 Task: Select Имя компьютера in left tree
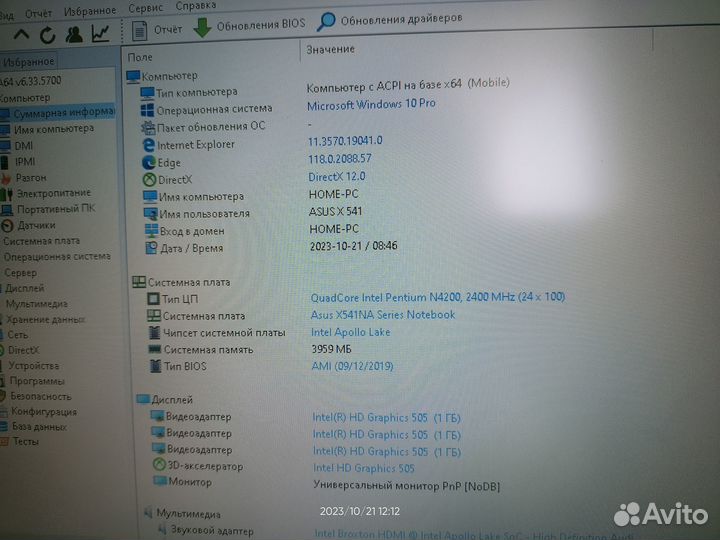pos(54,129)
